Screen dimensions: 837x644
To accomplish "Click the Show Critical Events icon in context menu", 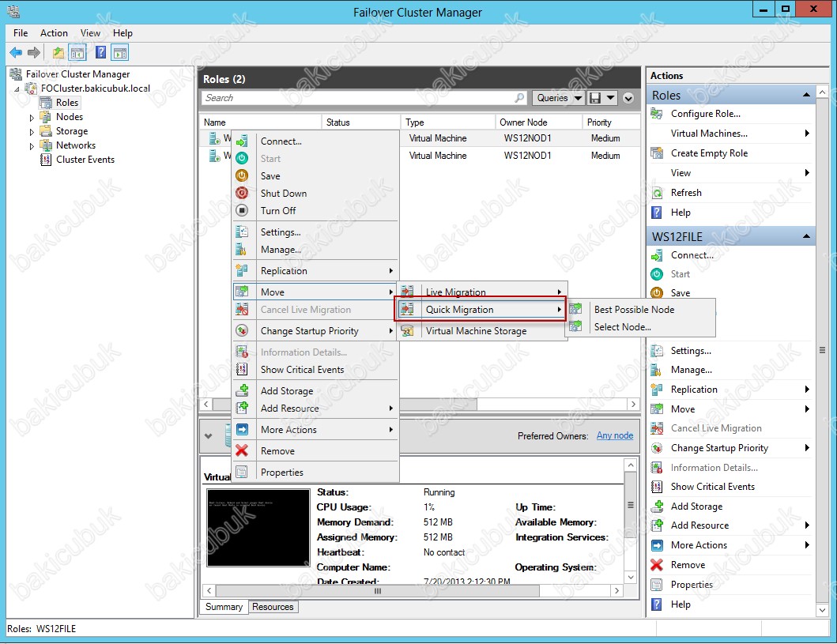I will (x=242, y=369).
